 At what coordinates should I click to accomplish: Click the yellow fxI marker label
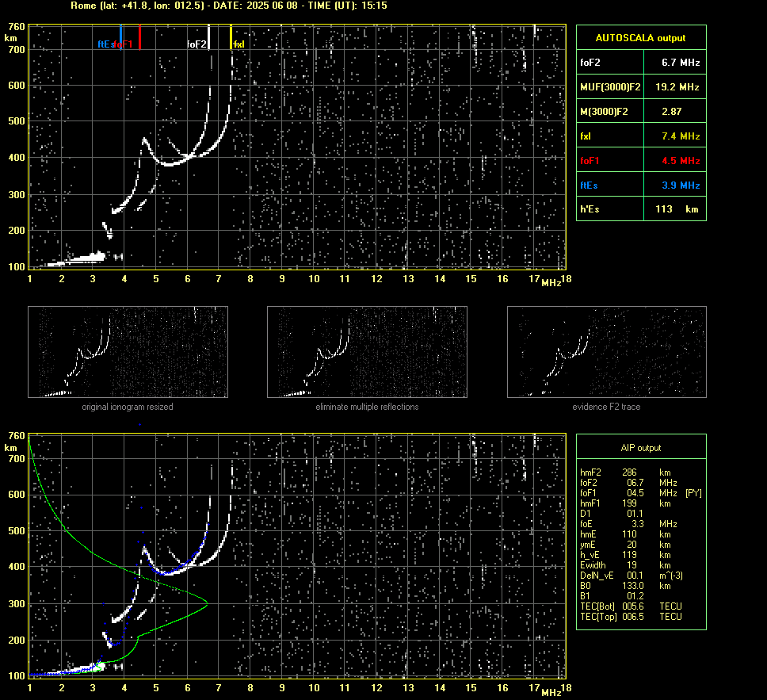coord(238,44)
